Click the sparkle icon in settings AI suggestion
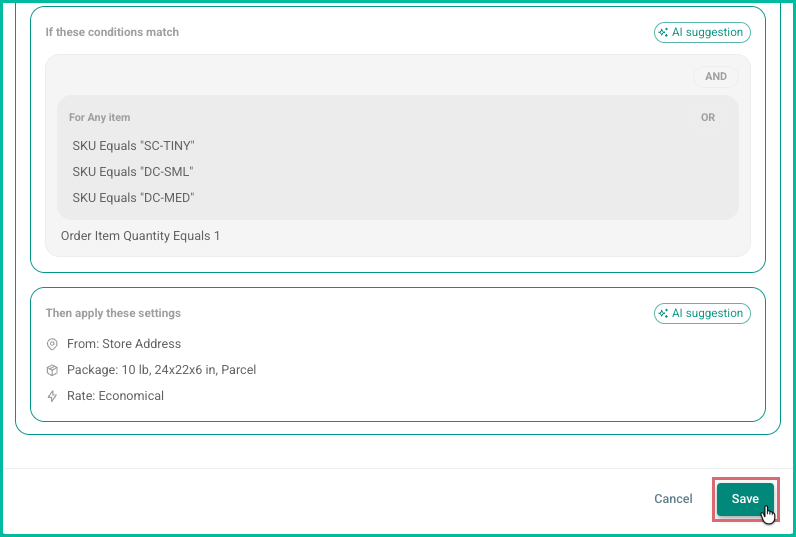 tap(663, 314)
